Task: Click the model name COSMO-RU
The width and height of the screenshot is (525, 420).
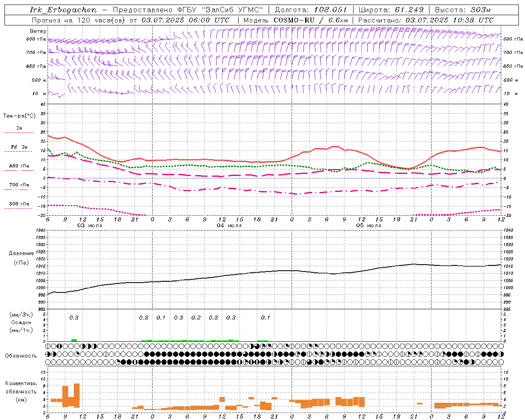Action: (x=294, y=20)
